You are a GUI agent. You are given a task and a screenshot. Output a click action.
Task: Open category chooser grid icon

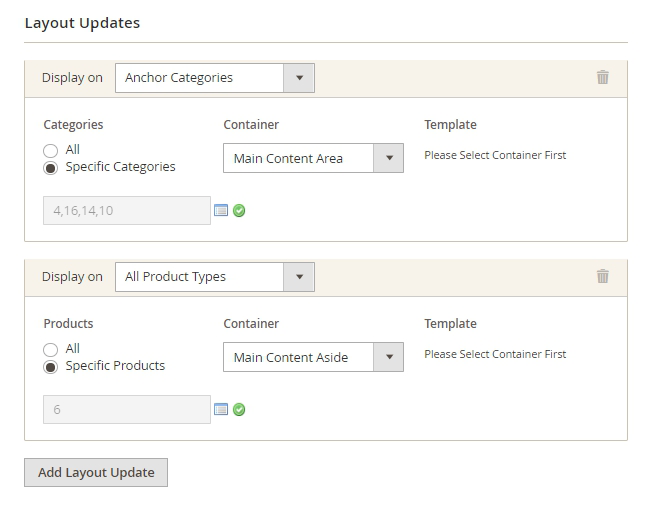click(221, 211)
